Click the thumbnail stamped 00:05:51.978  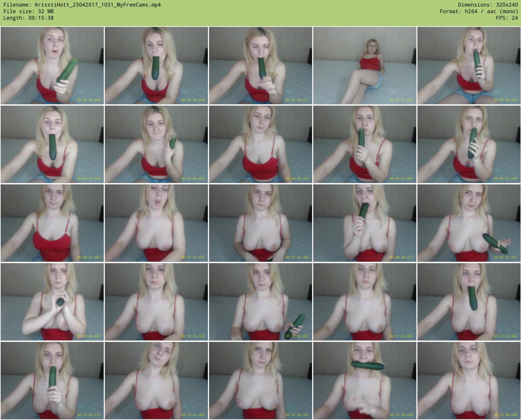coord(469,144)
